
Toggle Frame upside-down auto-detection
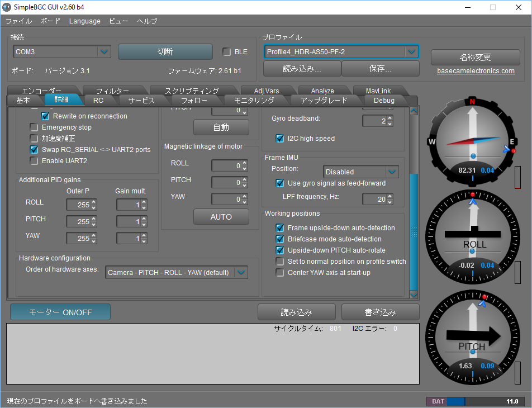pos(280,228)
